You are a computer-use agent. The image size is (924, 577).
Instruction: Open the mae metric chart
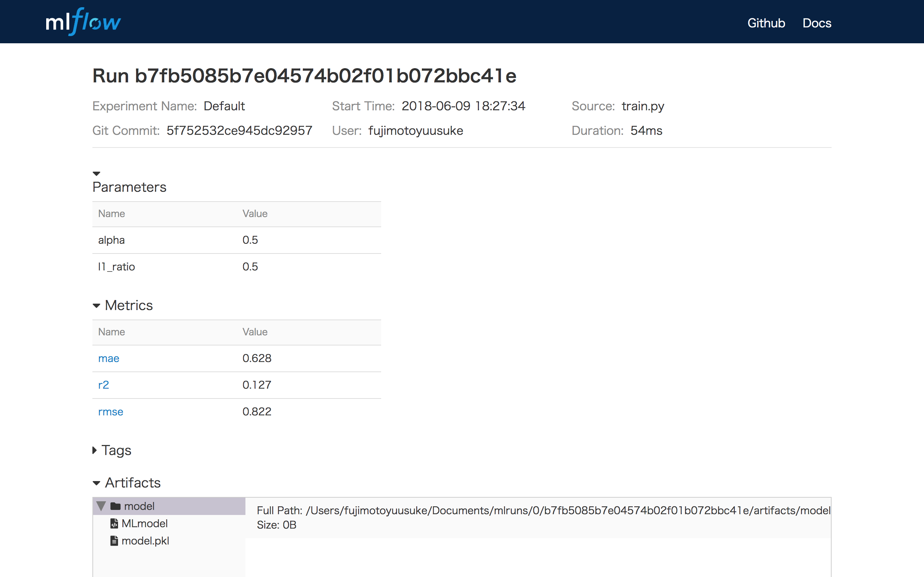[108, 358]
